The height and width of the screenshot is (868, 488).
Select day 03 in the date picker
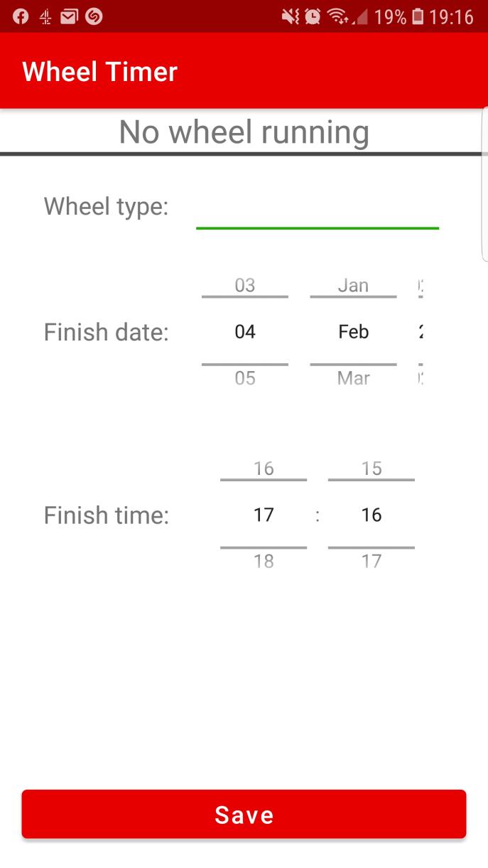coord(244,285)
